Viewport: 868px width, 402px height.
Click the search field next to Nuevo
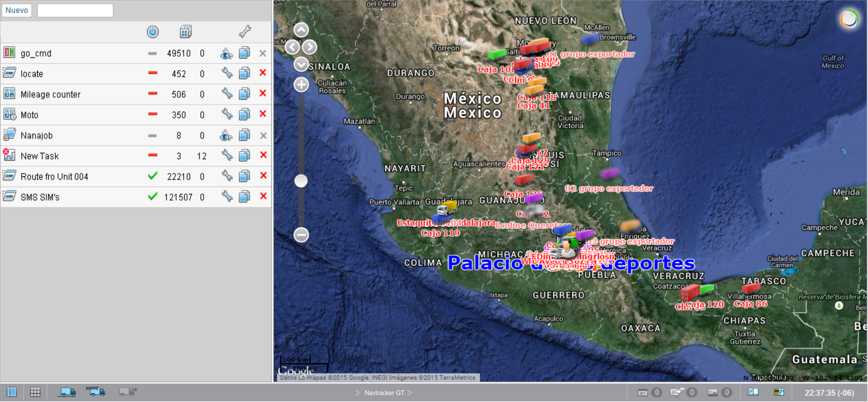point(75,10)
